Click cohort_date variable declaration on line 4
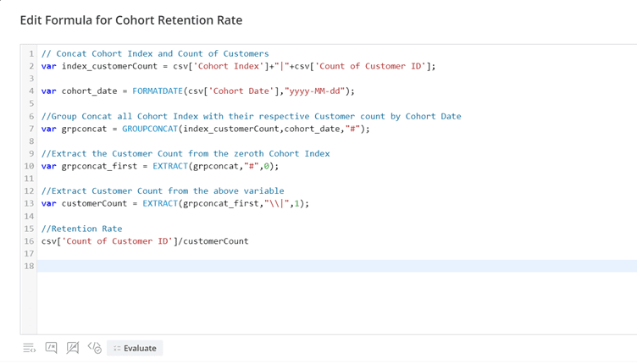This screenshot has width=637, height=364. click(90, 91)
